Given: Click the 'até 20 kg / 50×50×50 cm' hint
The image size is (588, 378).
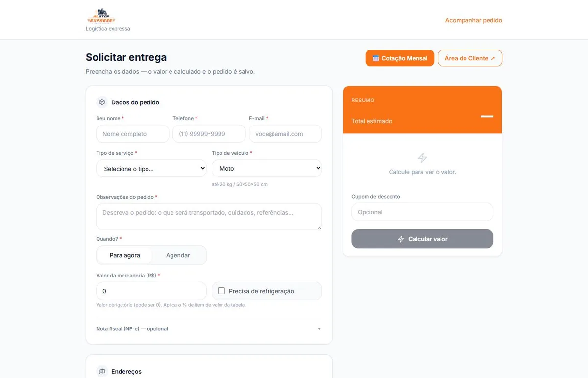Looking at the screenshot, I should click(240, 184).
